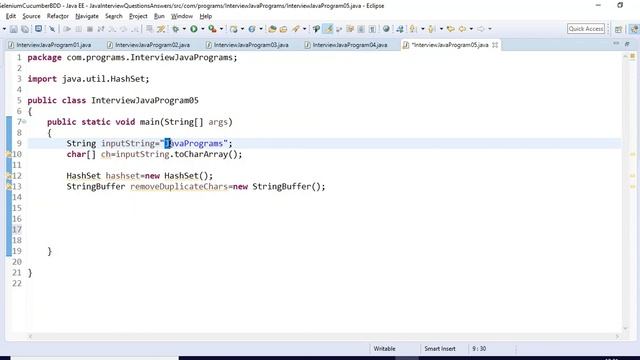Click the Show Whitespace Characters icon

[x=372, y=29]
